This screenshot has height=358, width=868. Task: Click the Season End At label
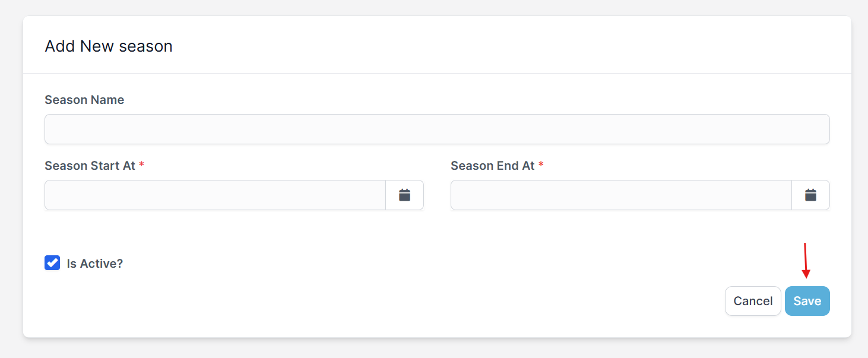(x=493, y=166)
